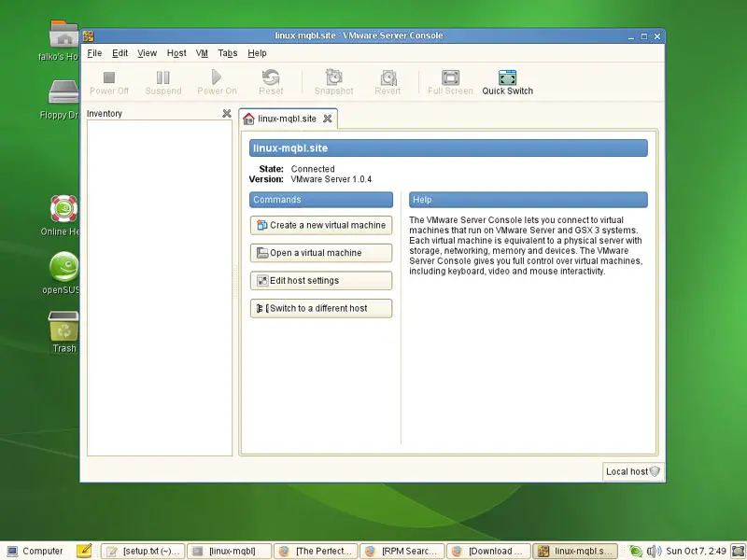Click the yellow notes icon in taskbar

tap(84, 551)
